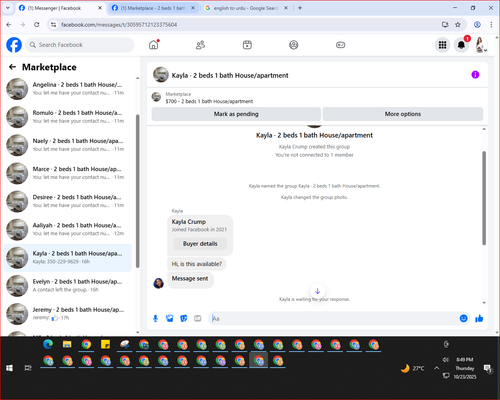Select the Kayla conversation in list
This screenshot has height=400, width=500.
68,257
